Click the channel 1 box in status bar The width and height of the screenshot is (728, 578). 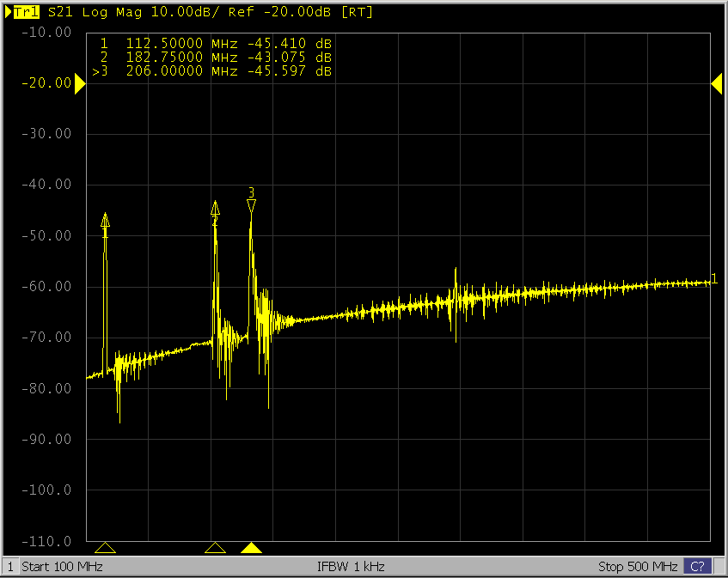(10, 567)
